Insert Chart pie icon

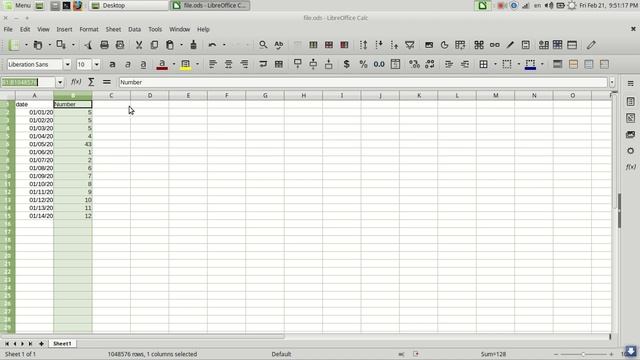[444, 45]
